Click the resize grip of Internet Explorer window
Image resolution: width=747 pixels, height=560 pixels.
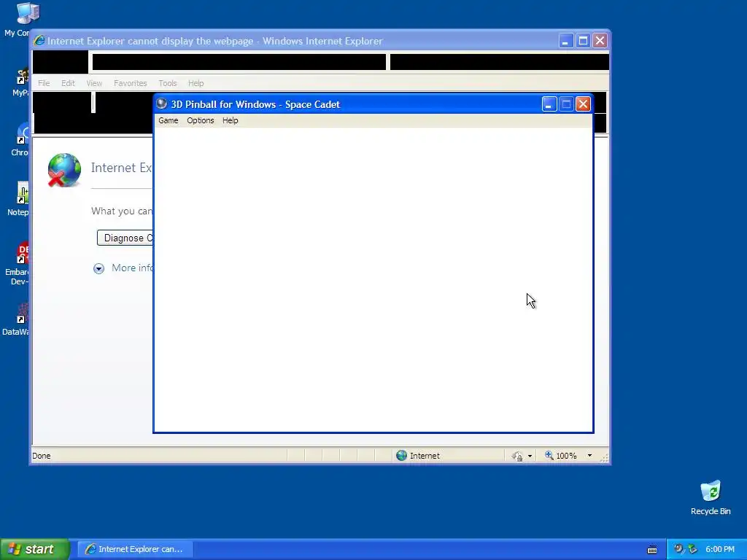605,458
